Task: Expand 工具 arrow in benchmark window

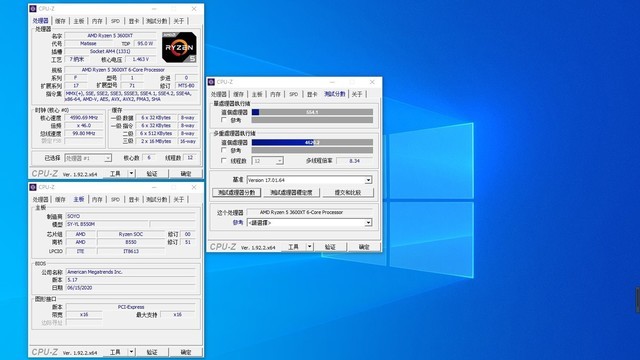Action: click(309, 247)
